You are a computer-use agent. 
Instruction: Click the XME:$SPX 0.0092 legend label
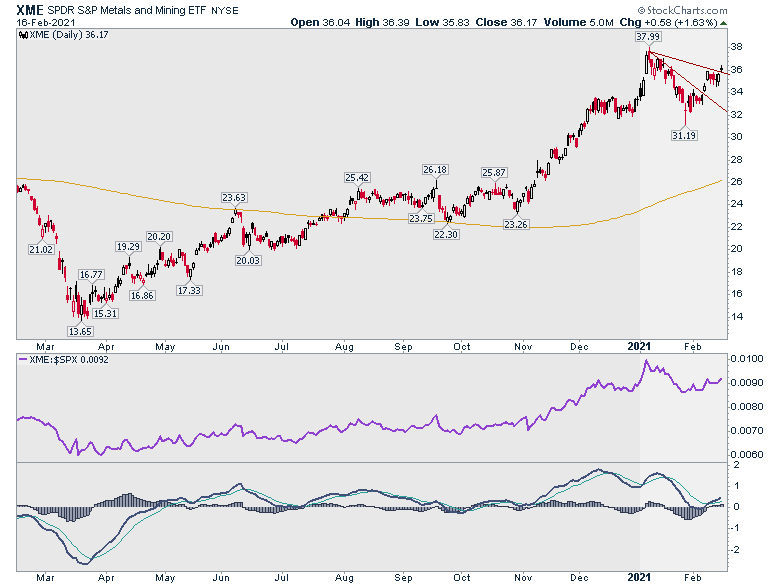click(69, 360)
